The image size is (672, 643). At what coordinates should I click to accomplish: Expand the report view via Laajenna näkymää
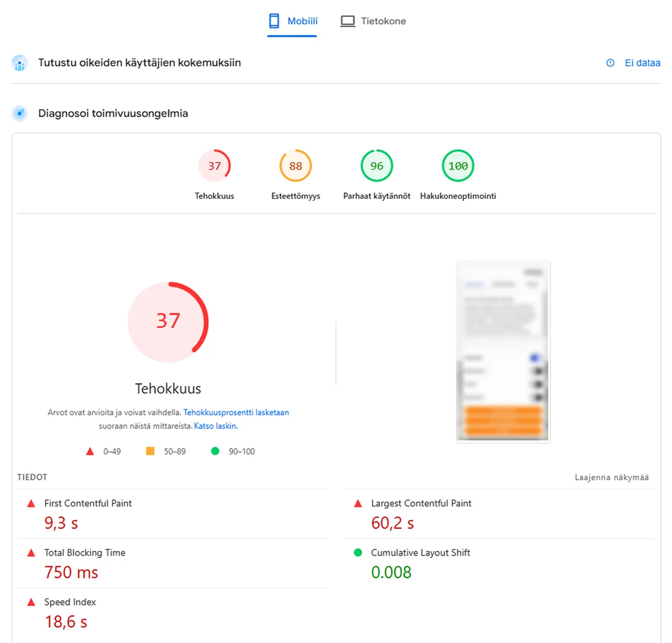pos(612,477)
